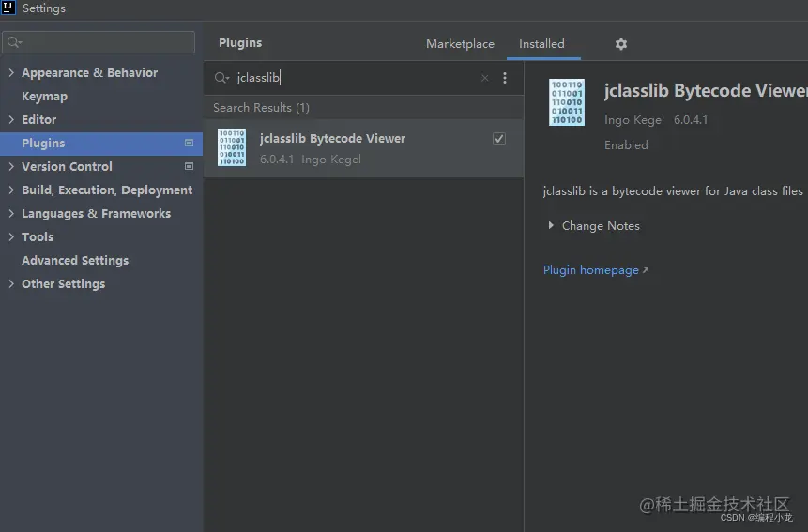Viewport: 808px width, 532px height.
Task: Focus the settings search field
Action: pos(99,42)
